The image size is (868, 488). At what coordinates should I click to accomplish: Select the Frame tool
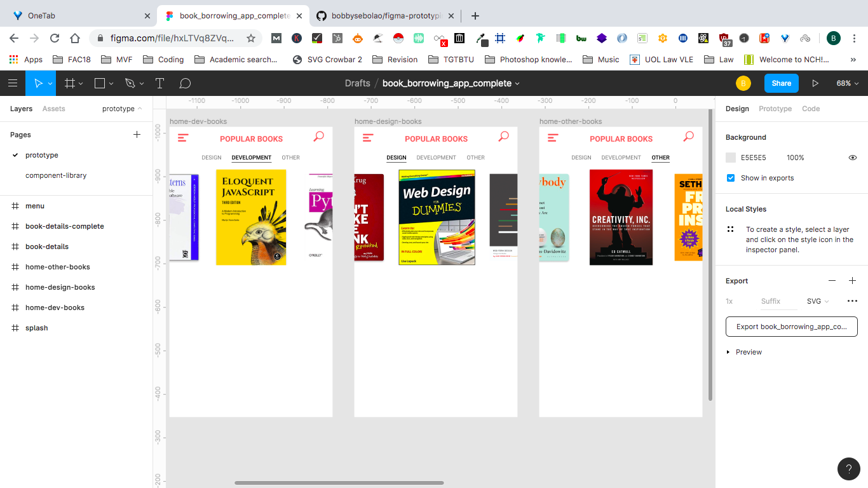coord(70,83)
